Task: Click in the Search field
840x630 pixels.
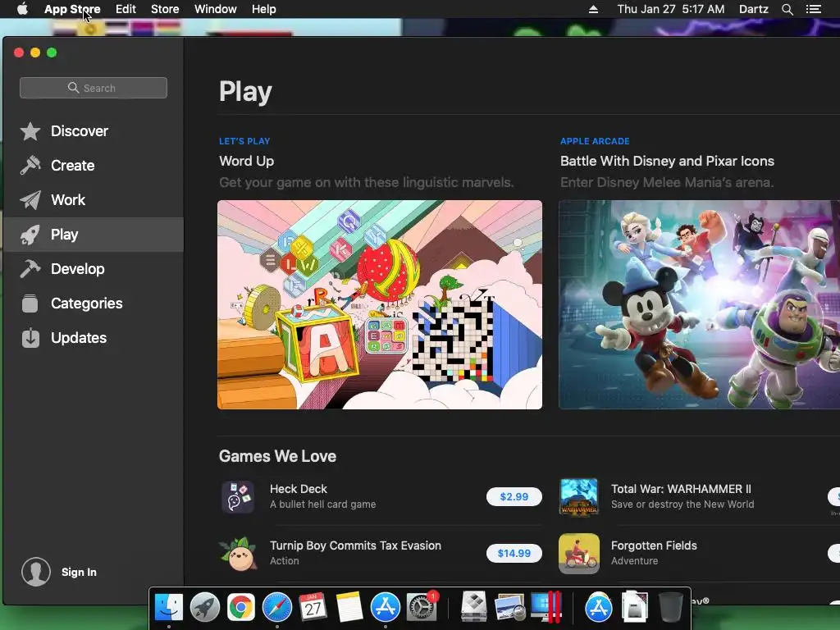Action: click(94, 88)
